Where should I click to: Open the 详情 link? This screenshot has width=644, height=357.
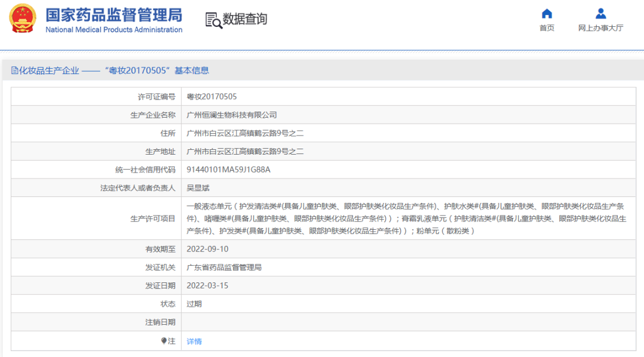pos(194,341)
